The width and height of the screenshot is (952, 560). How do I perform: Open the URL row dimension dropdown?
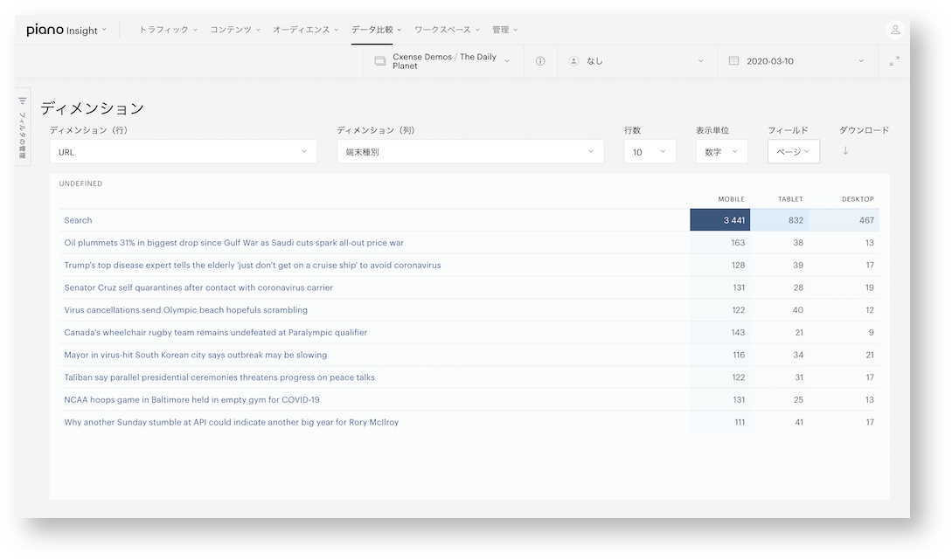tap(184, 152)
